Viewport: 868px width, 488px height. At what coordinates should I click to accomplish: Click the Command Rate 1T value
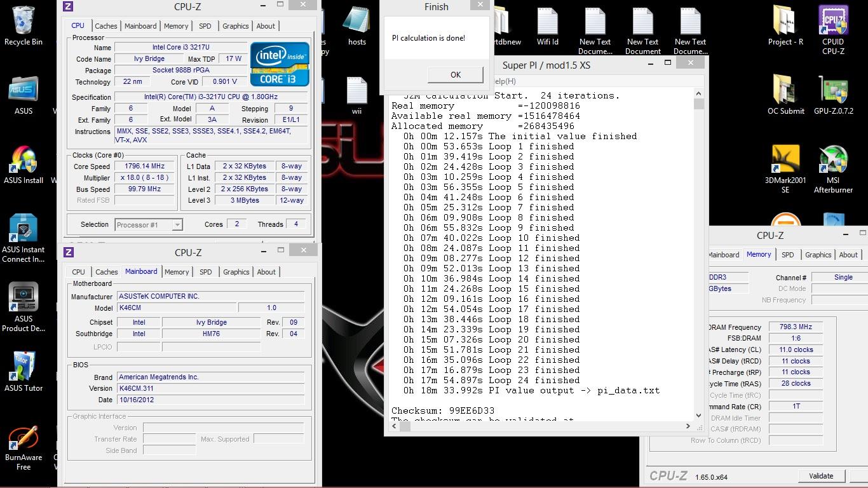point(796,406)
